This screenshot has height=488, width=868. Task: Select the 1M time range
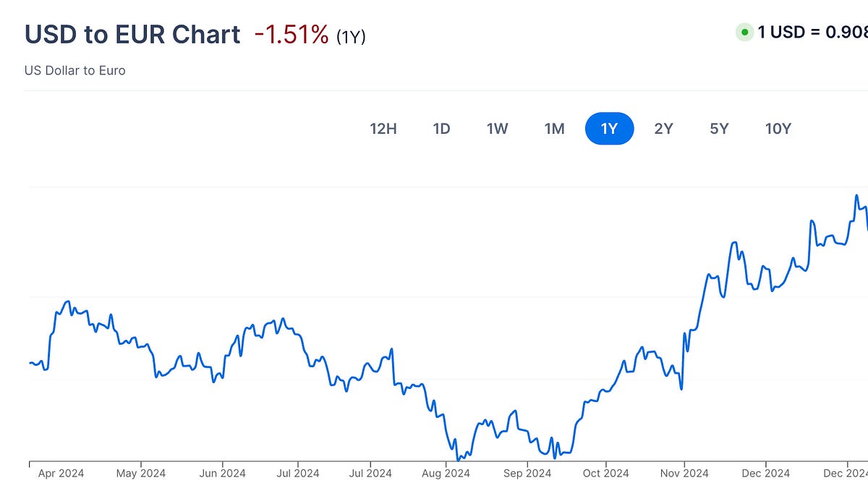pyautogui.click(x=554, y=128)
